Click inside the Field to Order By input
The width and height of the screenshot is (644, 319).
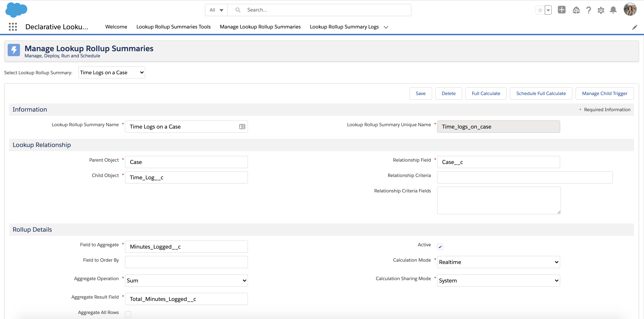point(186,262)
